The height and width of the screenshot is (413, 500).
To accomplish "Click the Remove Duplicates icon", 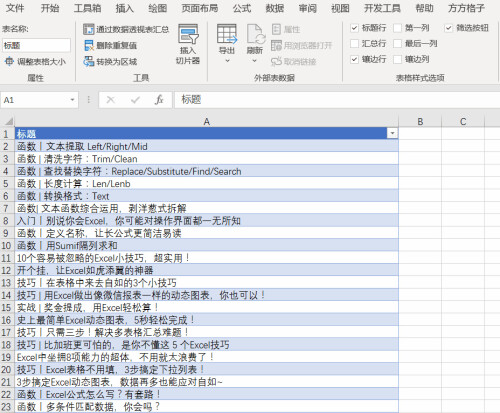I will click(89, 45).
